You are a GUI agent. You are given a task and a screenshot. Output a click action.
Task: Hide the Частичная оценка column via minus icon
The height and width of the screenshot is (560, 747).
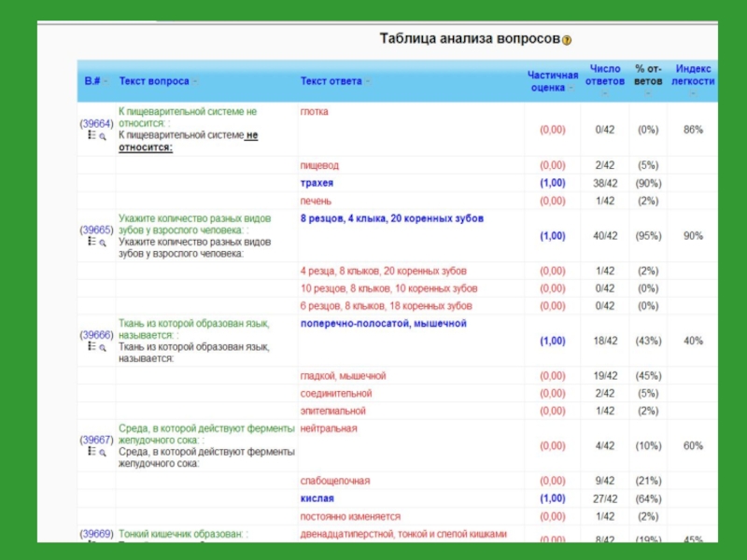coord(571,88)
